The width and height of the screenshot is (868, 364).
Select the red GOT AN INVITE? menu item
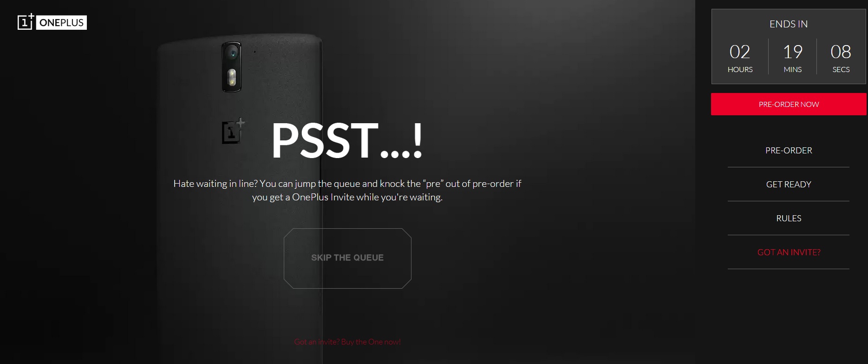(789, 252)
